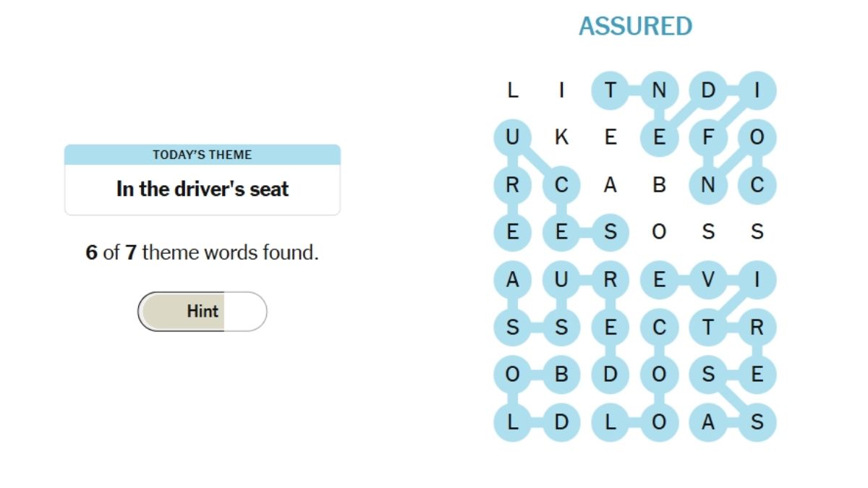Select the highlighted letter V

pos(708,280)
